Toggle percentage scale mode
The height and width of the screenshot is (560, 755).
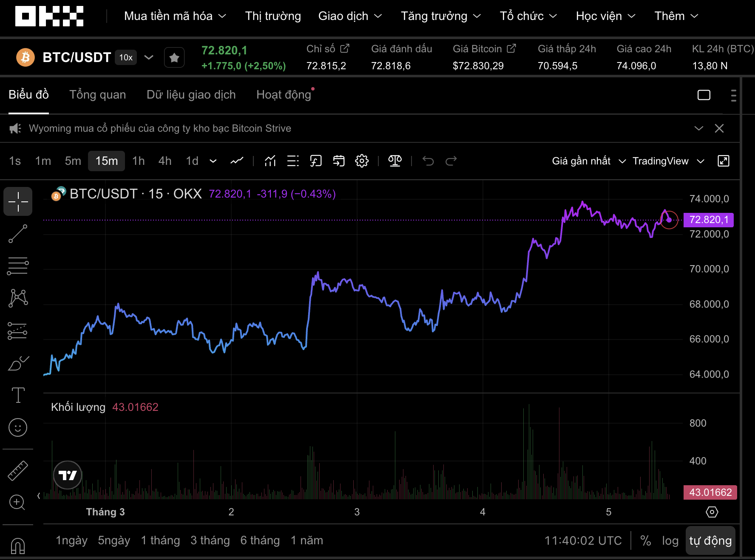click(x=645, y=540)
